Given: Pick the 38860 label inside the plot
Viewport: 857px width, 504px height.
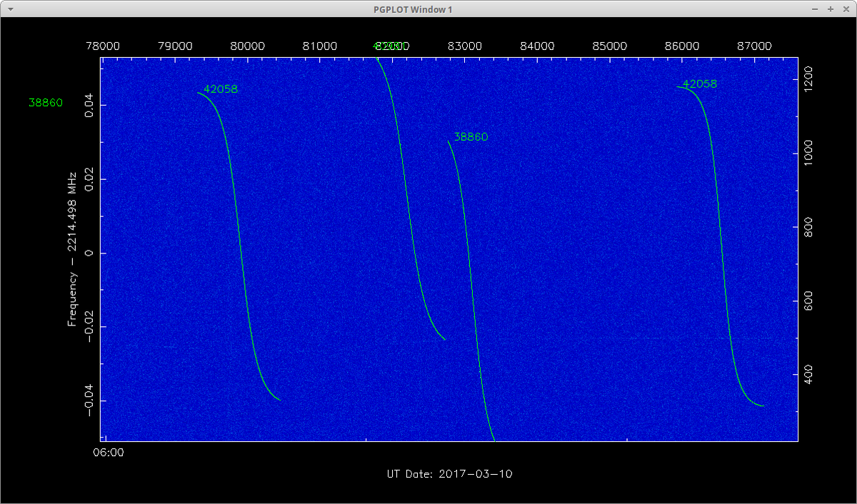Looking at the screenshot, I should [x=471, y=137].
